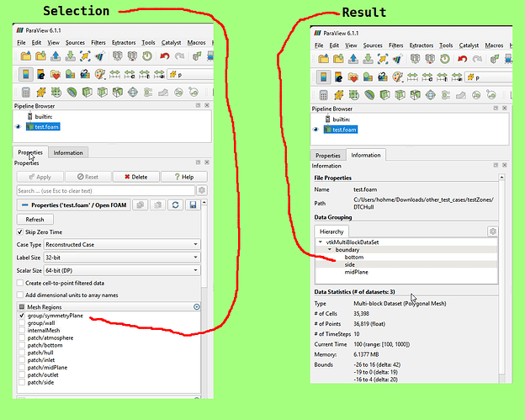Check patch/hull mesh region
Viewport: 525px width, 420px height.
[x=22, y=352]
